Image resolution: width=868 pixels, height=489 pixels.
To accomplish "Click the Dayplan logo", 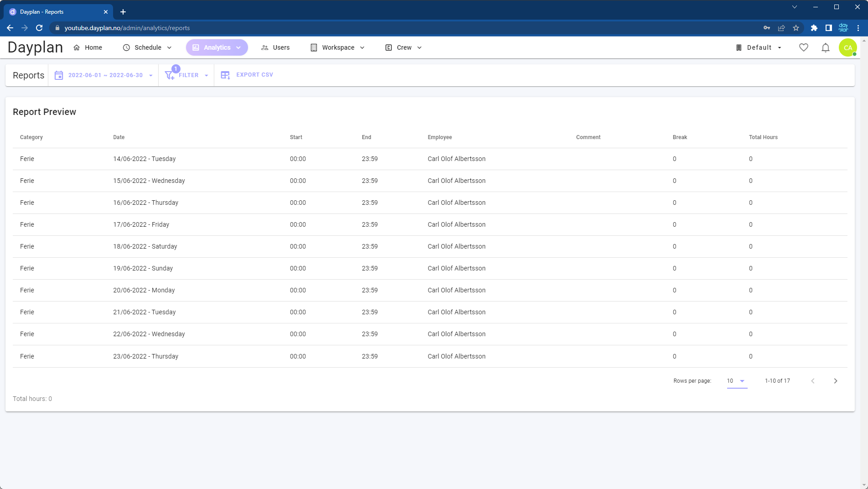I will tap(35, 47).
